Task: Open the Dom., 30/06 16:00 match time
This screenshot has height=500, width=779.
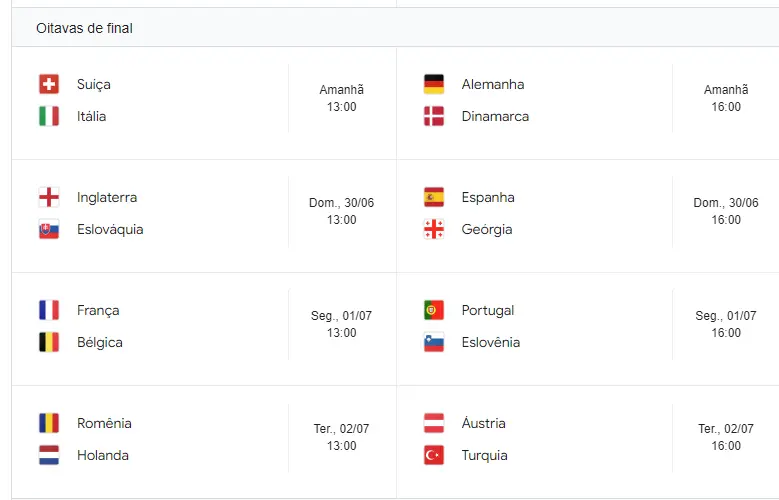Action: point(726,211)
